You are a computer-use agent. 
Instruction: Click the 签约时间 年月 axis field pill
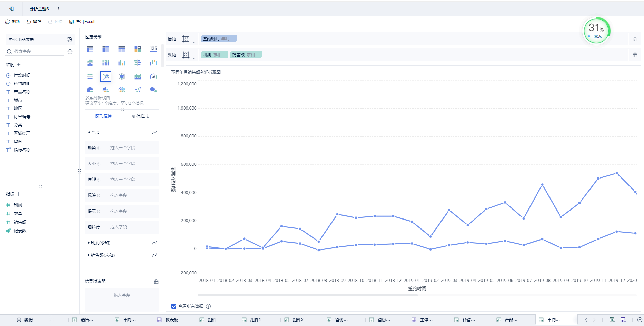point(218,39)
